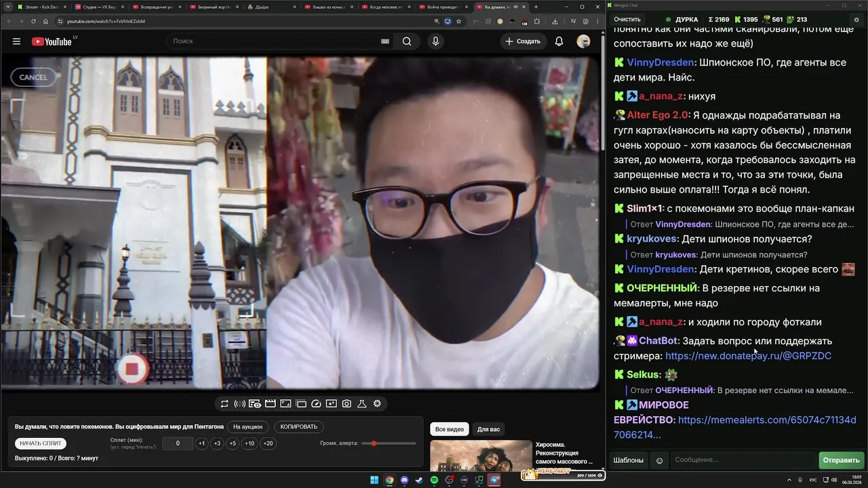Switch to the Студия — VK Видео tab
The width and height of the screenshot is (868, 488).
(x=99, y=7)
